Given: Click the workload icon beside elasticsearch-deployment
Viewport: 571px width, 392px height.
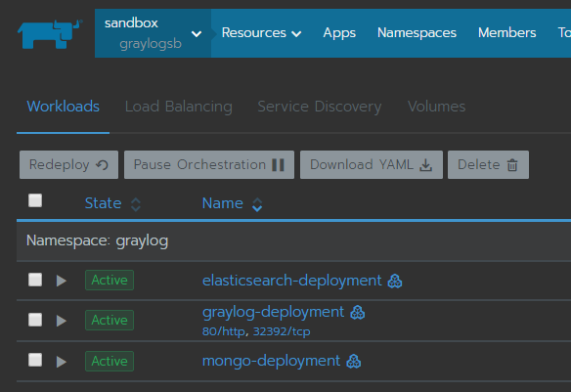Looking at the screenshot, I should tap(395, 281).
